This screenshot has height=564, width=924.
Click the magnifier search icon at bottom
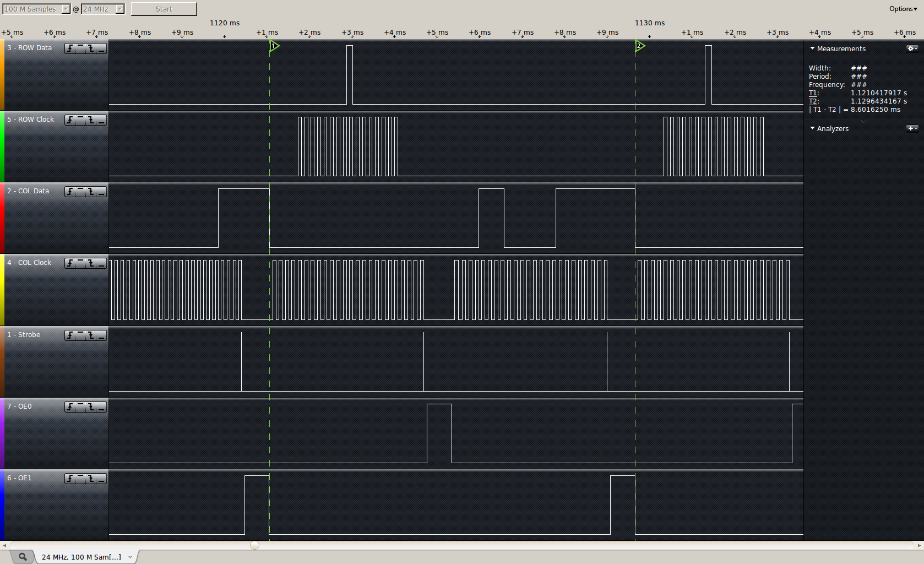(23, 557)
